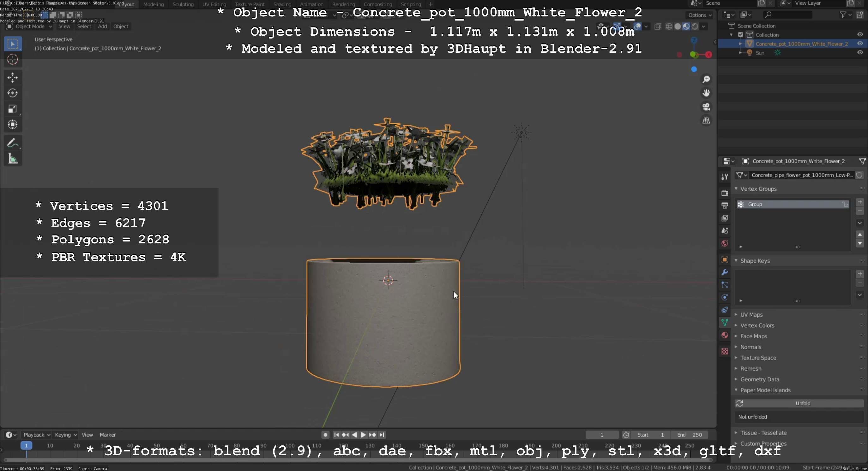
Task: Open the Add menu in viewport header
Action: click(102, 27)
